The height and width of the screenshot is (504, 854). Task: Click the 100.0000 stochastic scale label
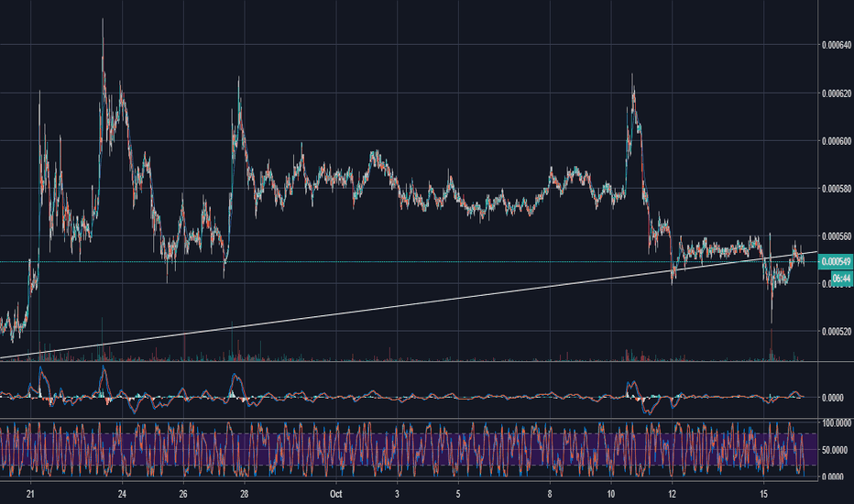836,423
